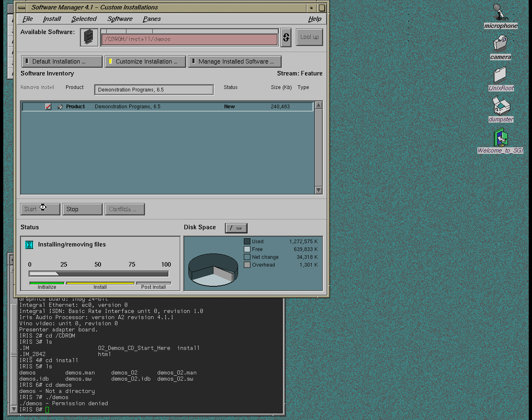Screen dimensions: 532x420
Task: Open the Panes menu
Action: tap(152, 19)
